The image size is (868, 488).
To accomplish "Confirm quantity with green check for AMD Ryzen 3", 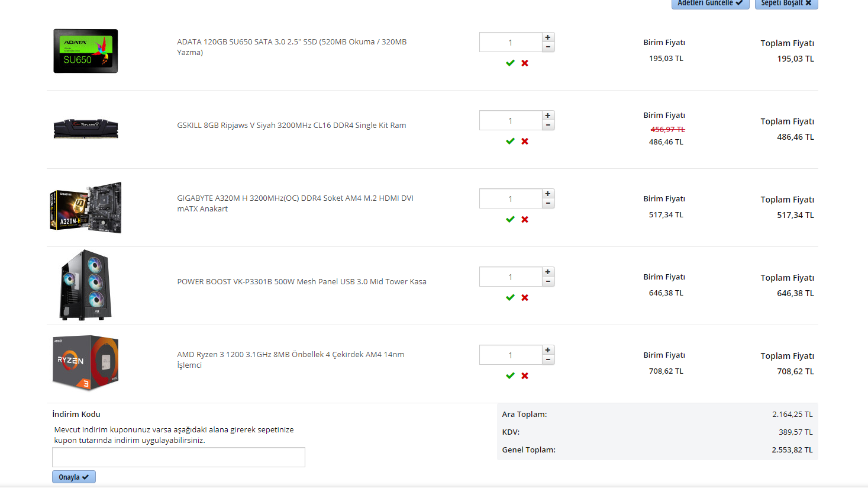I will [510, 375].
